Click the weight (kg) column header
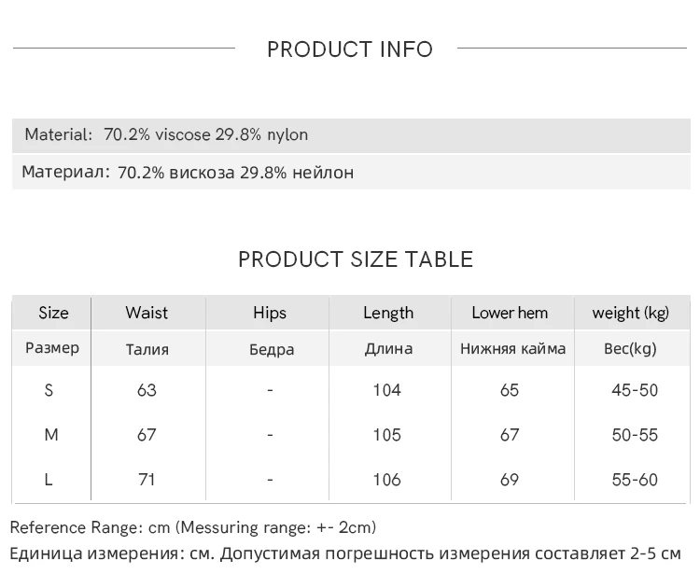Viewport: 700px width, 588px height. pos(630,313)
